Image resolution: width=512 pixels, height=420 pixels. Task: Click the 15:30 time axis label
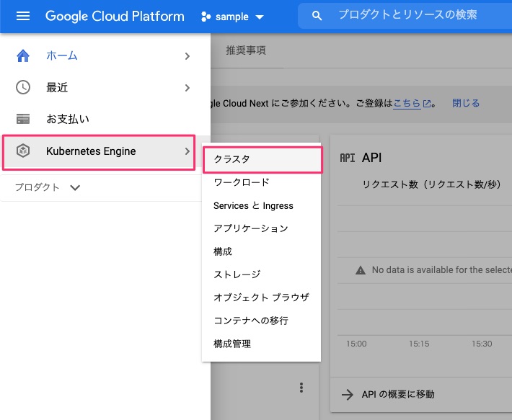point(482,344)
